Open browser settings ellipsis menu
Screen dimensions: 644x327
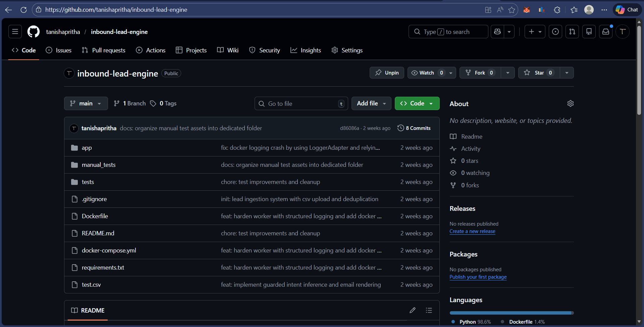click(x=604, y=10)
